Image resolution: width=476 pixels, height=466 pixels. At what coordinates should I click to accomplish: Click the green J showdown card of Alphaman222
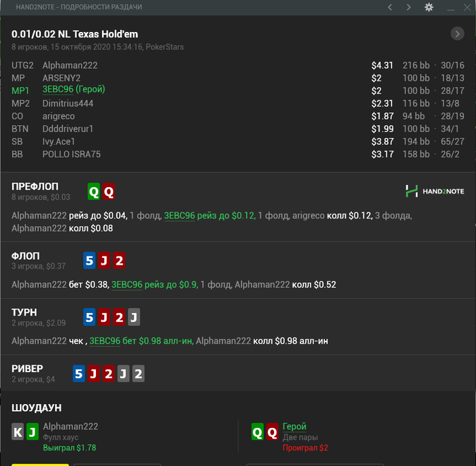point(33,432)
